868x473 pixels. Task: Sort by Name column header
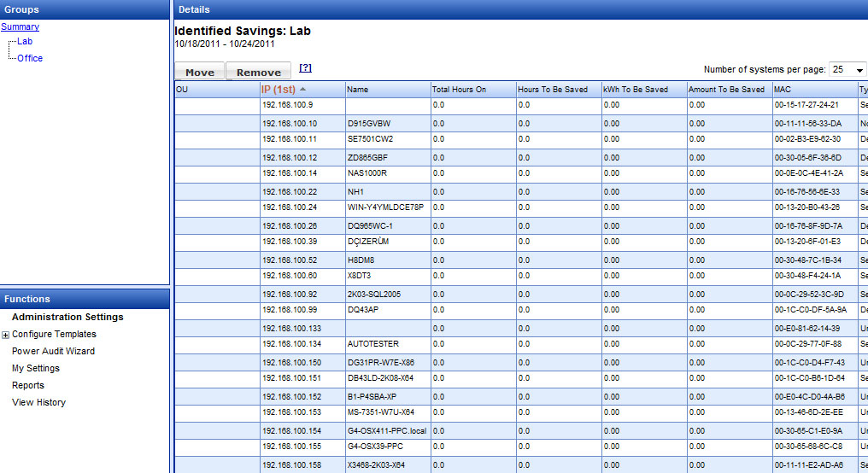358,90
